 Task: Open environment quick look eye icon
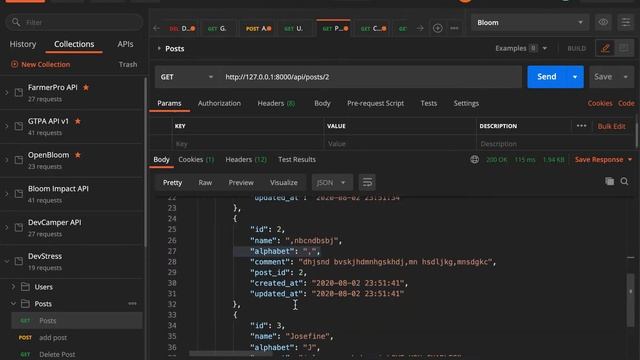pos(603,22)
